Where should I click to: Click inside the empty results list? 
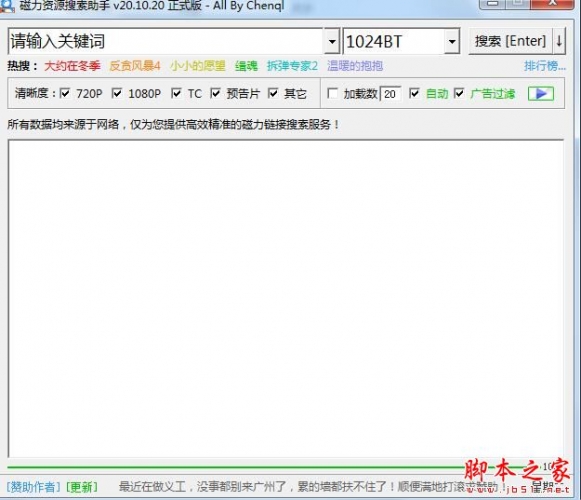(286, 298)
